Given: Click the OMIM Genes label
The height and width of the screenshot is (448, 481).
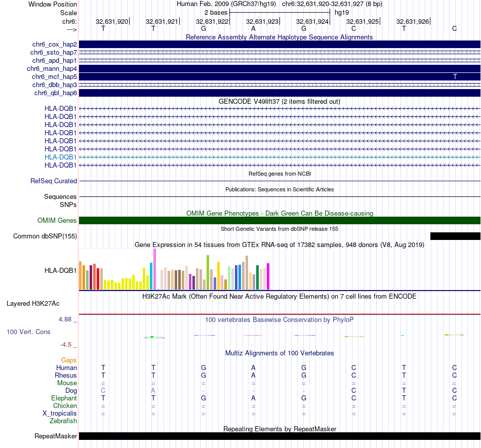Looking at the screenshot, I should coord(57,221).
